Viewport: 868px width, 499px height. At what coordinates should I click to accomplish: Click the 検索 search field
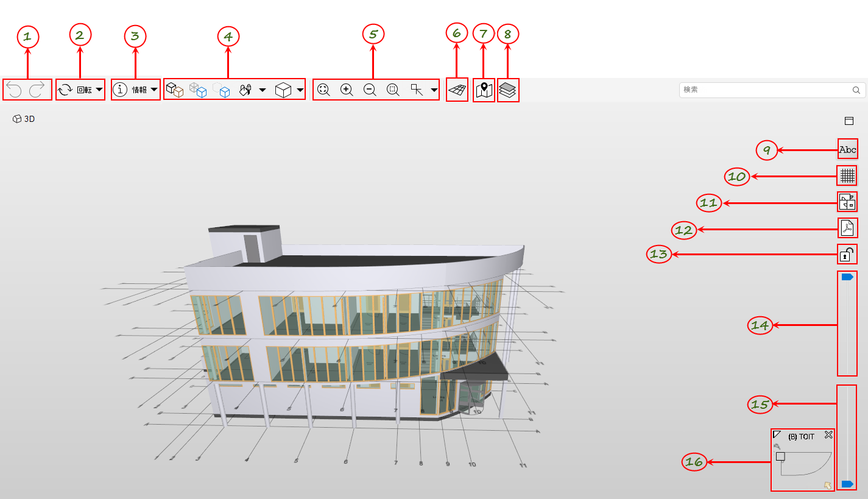pyautogui.click(x=772, y=90)
